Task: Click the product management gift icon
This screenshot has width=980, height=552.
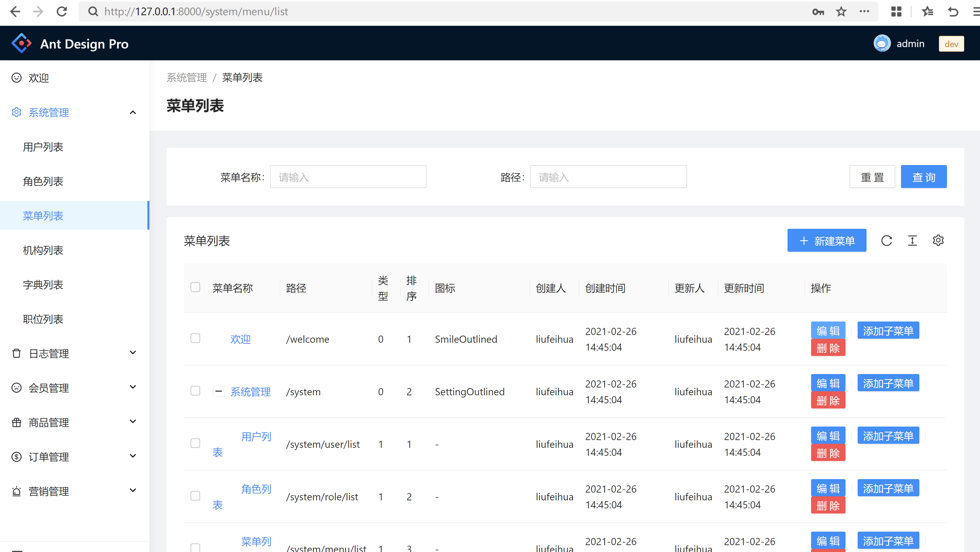Action: [16, 422]
